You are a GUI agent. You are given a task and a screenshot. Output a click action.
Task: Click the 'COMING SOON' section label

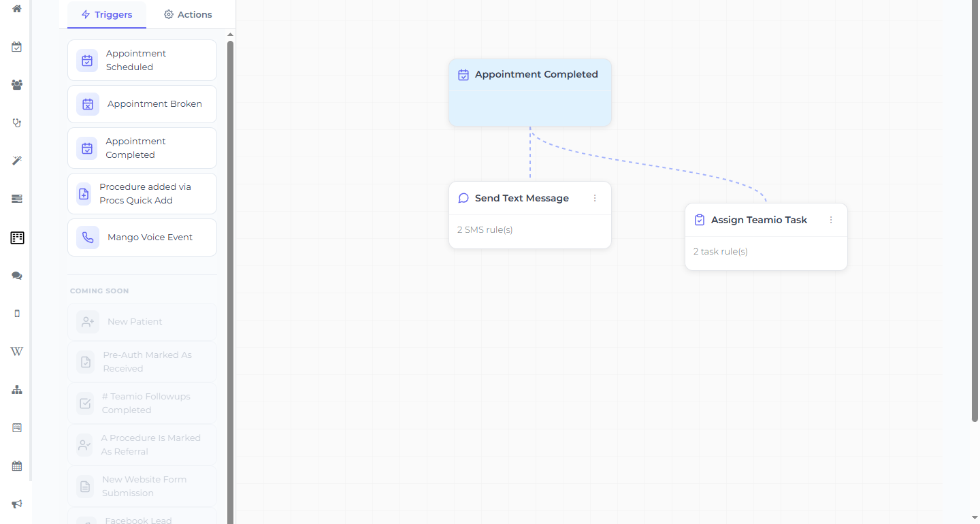pos(99,291)
